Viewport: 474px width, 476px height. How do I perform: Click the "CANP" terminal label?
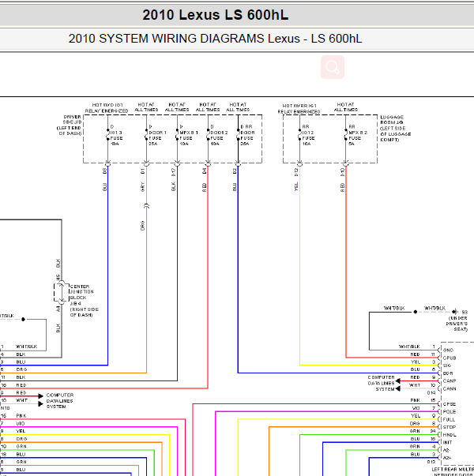click(450, 380)
